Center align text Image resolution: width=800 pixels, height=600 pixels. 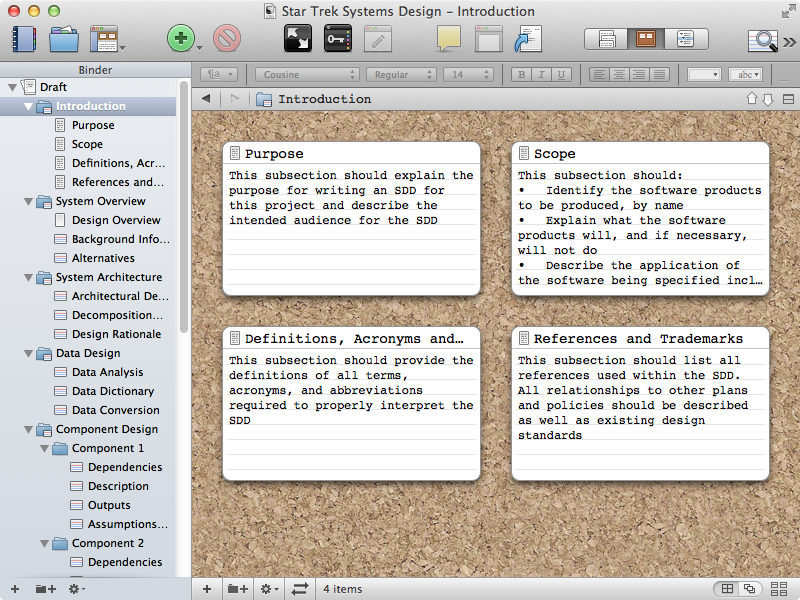pyautogui.click(x=619, y=74)
